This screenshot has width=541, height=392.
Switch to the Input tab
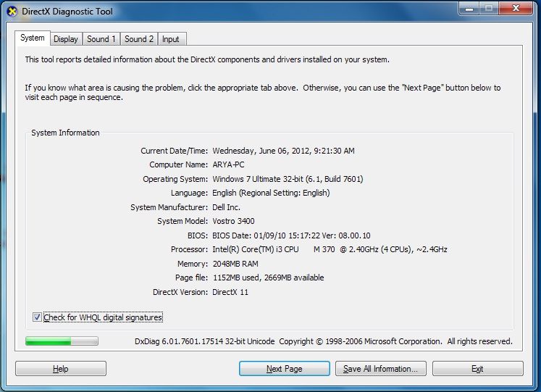click(x=172, y=39)
